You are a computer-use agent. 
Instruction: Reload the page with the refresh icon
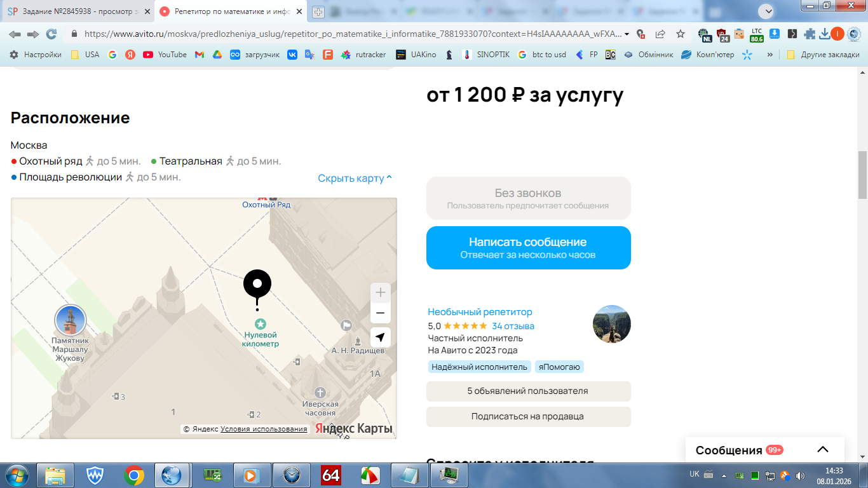(x=51, y=34)
